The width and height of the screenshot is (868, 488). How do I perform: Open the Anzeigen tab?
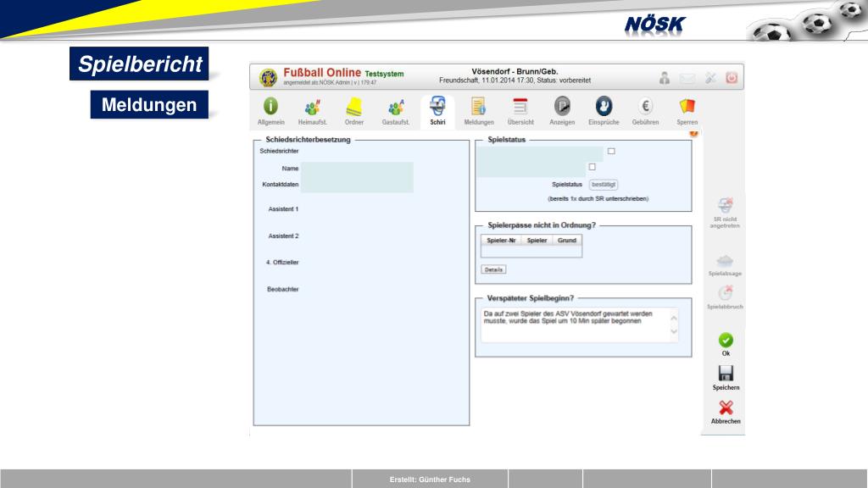pyautogui.click(x=562, y=111)
